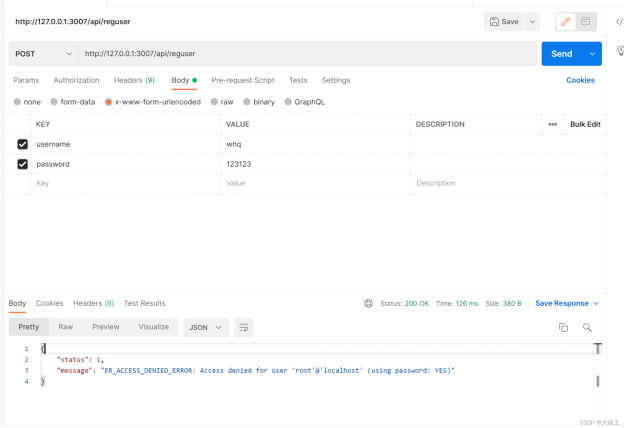
Task: Uncheck the username row checkbox
Action: (x=22, y=144)
